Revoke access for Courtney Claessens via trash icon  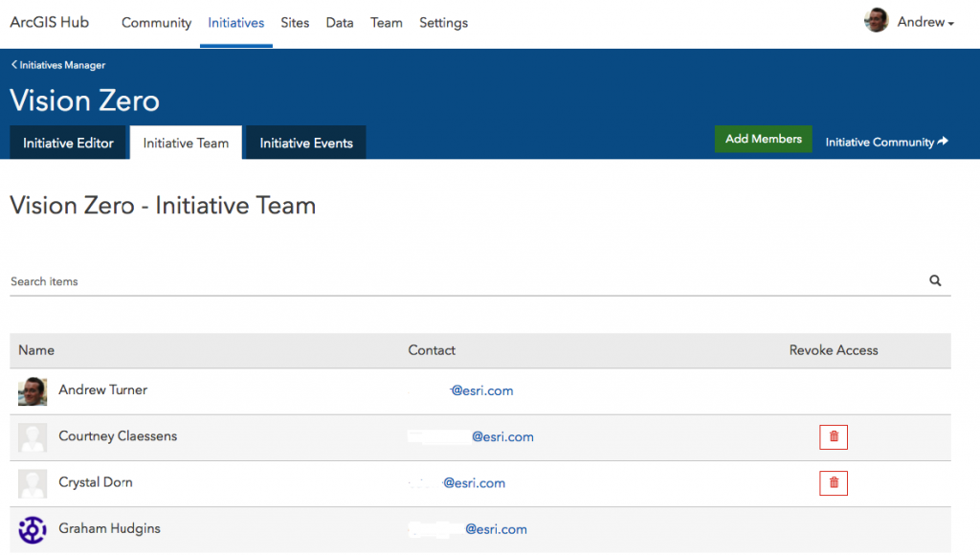tap(833, 436)
